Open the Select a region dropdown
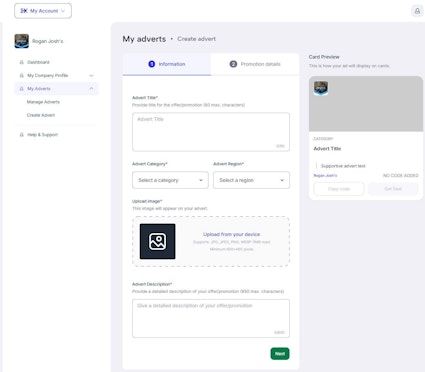The height and width of the screenshot is (372, 425). tap(251, 180)
